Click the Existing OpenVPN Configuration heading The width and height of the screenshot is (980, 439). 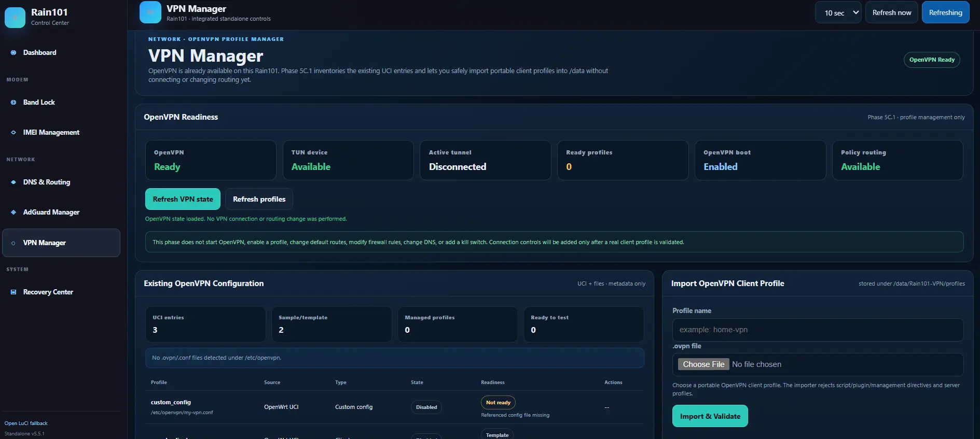click(x=203, y=284)
